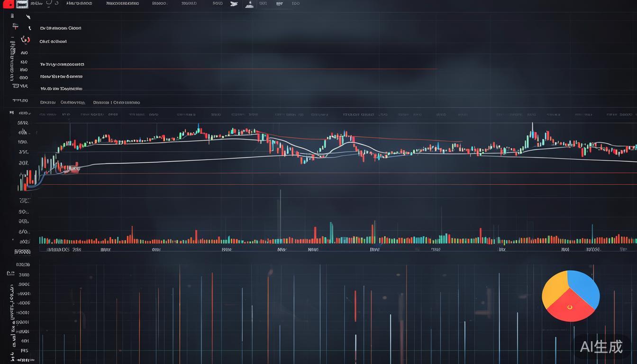The width and height of the screenshot is (637, 364).
Task: Enable the watchlist item showing the red marker
Action: [x=25, y=40]
